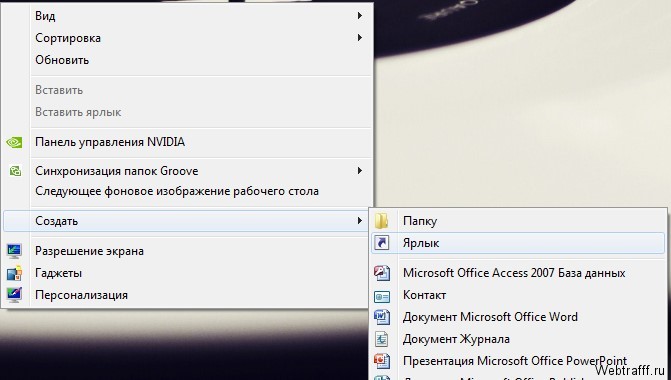This screenshot has height=380, width=671.
Task: Create a new Ярлык shortcut
Action: 518,243
